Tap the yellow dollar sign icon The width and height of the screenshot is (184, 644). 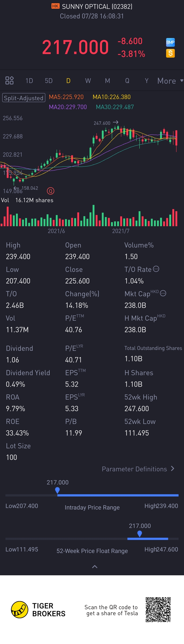click(170, 53)
